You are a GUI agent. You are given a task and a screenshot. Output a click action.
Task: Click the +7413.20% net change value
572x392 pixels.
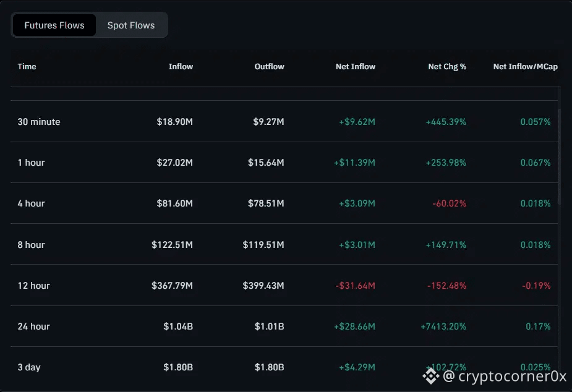[x=443, y=326]
